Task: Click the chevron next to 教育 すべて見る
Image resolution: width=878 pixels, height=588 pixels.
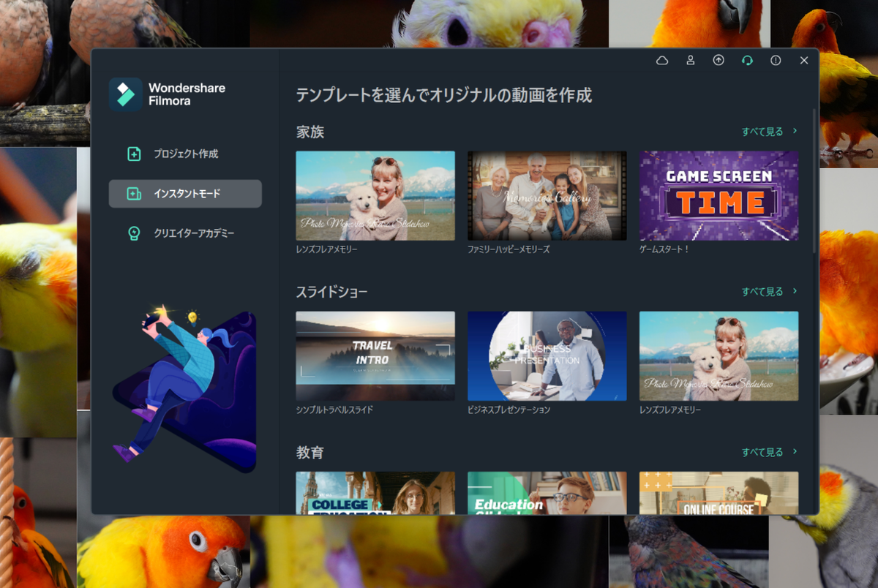Action: 795,451
